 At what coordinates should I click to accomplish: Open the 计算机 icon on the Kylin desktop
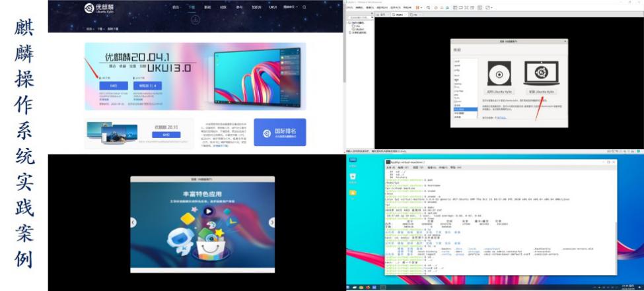[x=353, y=161]
